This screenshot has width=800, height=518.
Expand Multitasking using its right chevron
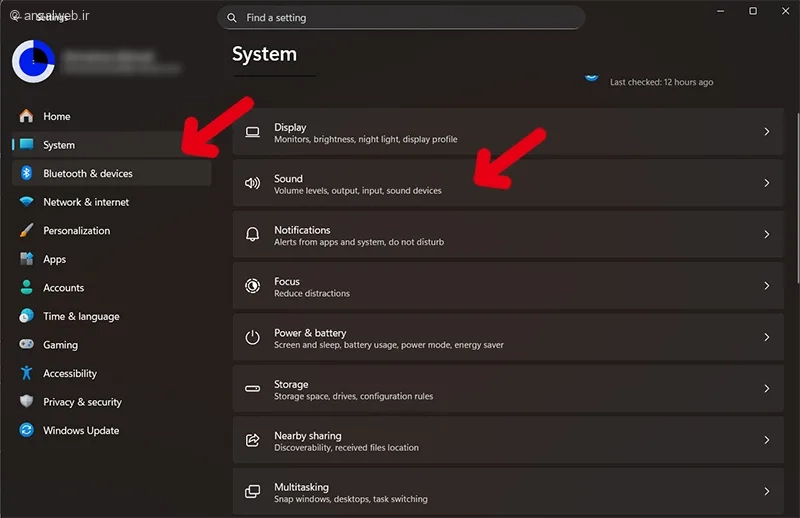[x=766, y=491]
